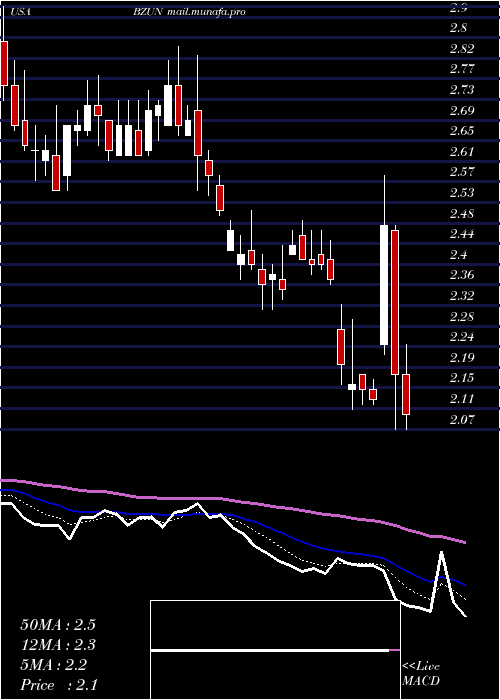Click the 2.48 price axis label
The height and width of the screenshot is (700, 500).
pyautogui.click(x=464, y=214)
